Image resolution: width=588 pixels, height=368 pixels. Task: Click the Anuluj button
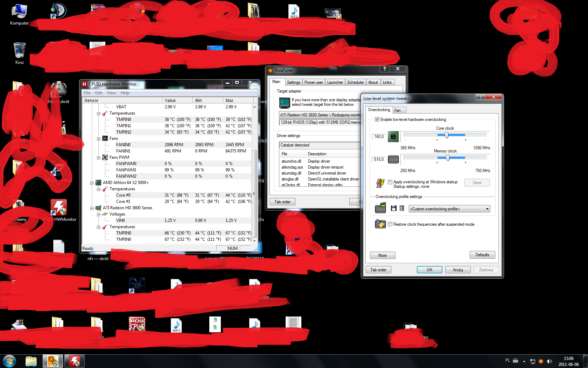458,270
